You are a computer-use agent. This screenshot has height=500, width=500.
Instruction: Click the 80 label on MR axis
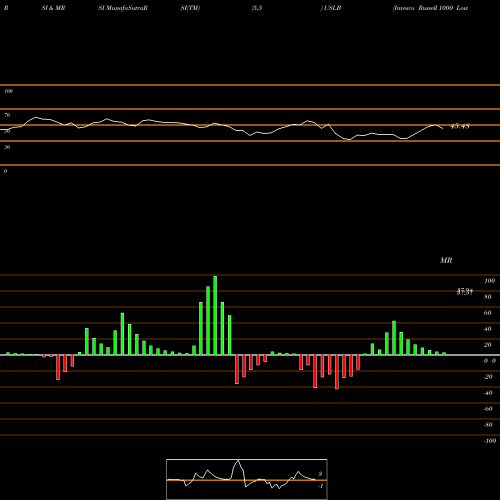(x=488, y=297)
